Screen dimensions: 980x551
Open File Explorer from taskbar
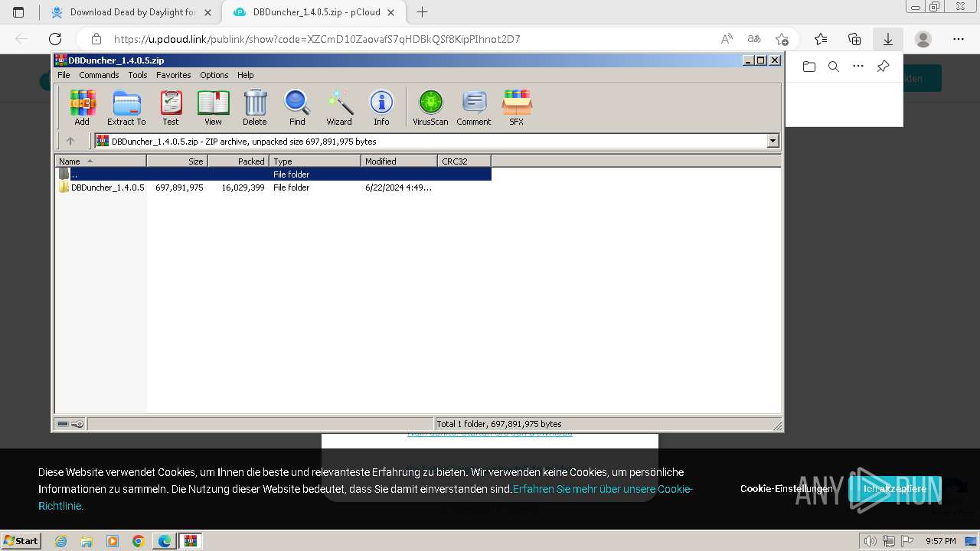tap(87, 541)
